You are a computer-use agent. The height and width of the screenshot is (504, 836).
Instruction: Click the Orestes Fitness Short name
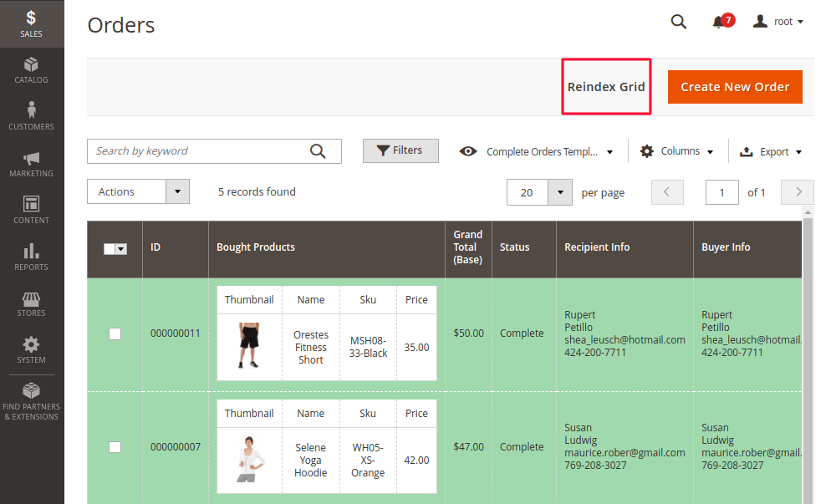tap(311, 348)
